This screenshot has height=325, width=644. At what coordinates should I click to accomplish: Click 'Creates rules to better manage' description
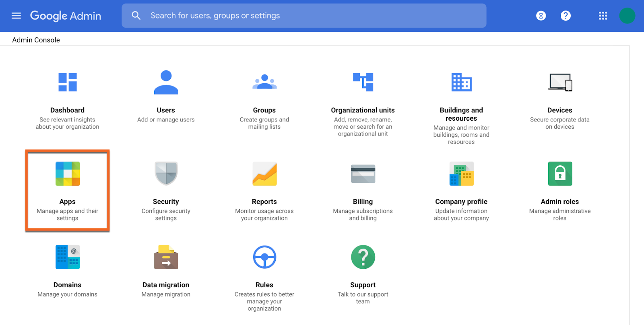point(264,301)
